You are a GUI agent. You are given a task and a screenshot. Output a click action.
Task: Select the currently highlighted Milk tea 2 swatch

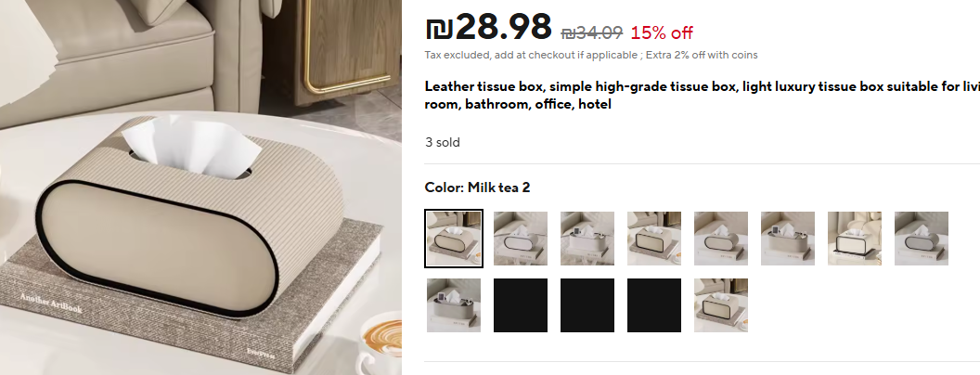click(454, 239)
